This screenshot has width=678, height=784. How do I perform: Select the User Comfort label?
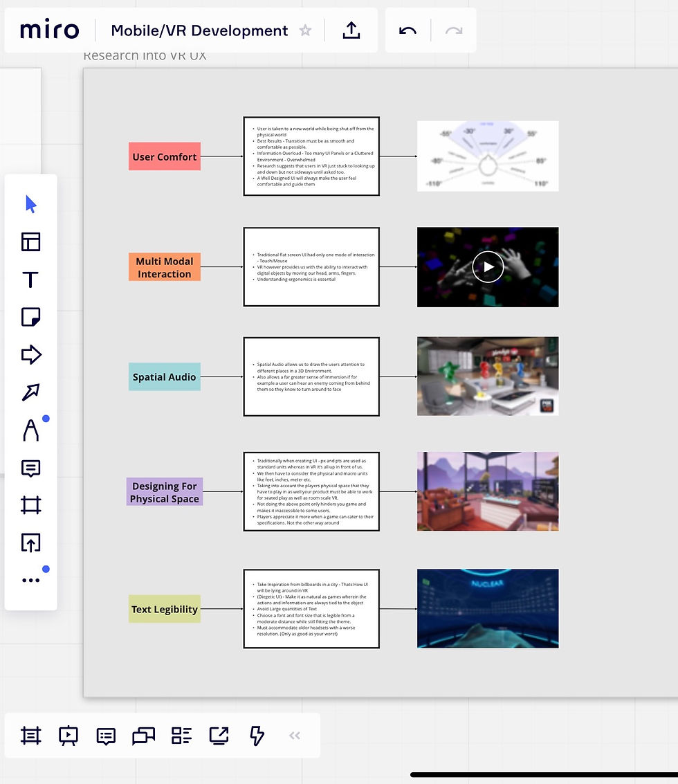tap(165, 156)
